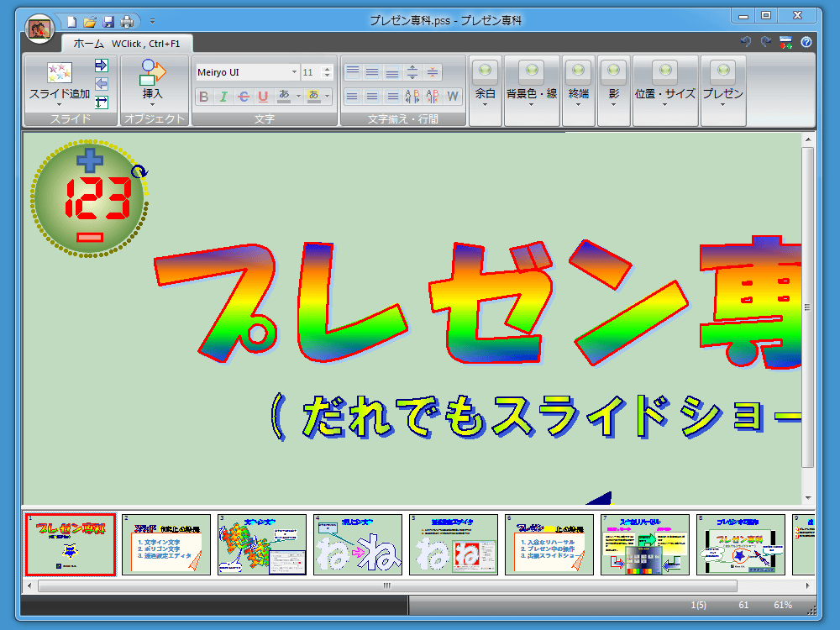Print using the printer icon
The width and height of the screenshot is (840, 630).
(127, 22)
